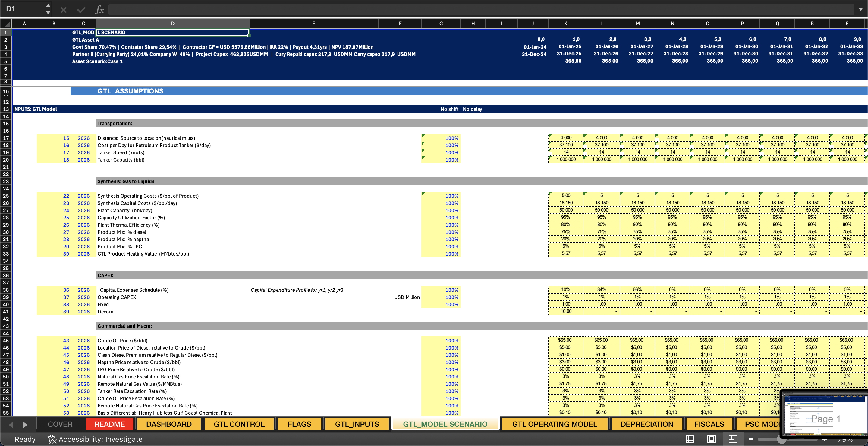Go to previous sheet with left arrow
Viewport: 868px width, 446px height.
pyautogui.click(x=11, y=424)
